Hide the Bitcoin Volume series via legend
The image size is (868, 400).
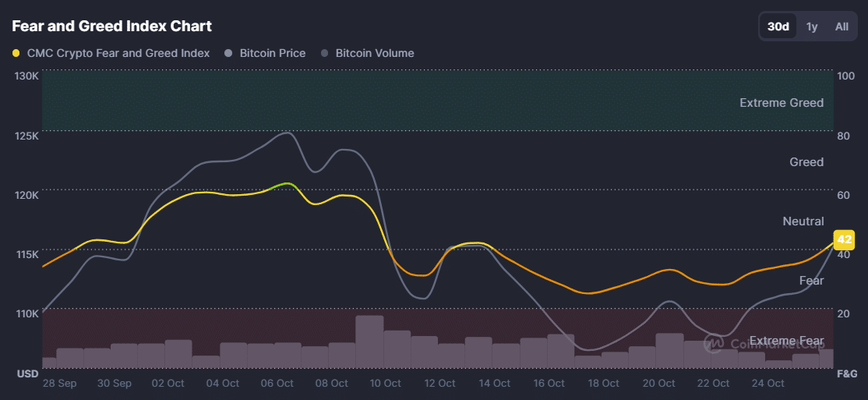[367, 53]
